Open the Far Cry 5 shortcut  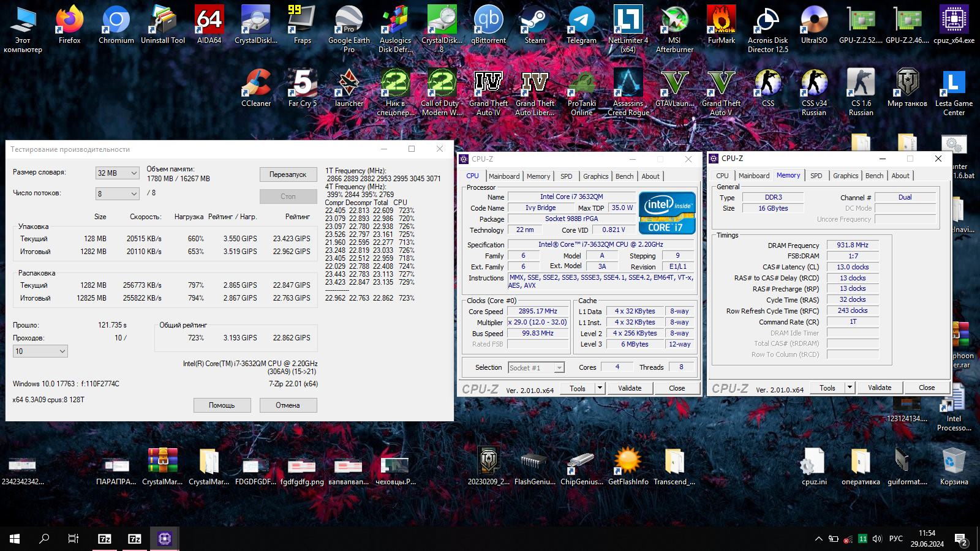click(302, 88)
